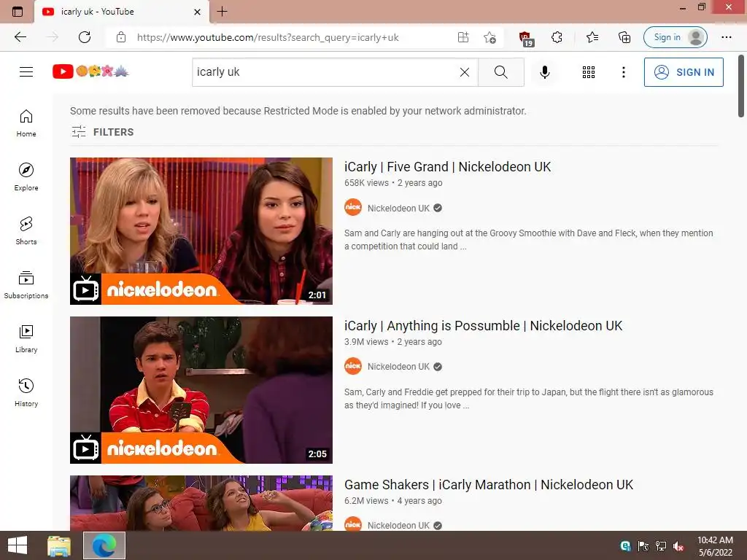
Task: Click the browser address bar URL
Action: tap(268, 37)
